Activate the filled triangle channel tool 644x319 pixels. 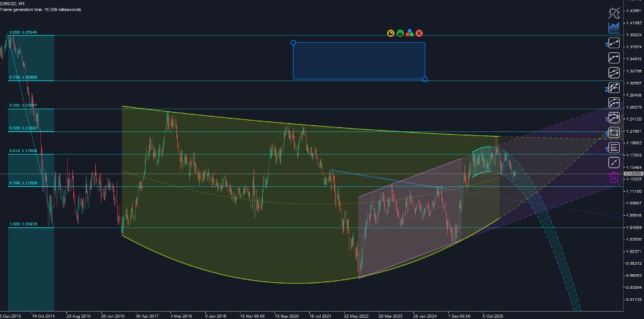(x=614, y=87)
